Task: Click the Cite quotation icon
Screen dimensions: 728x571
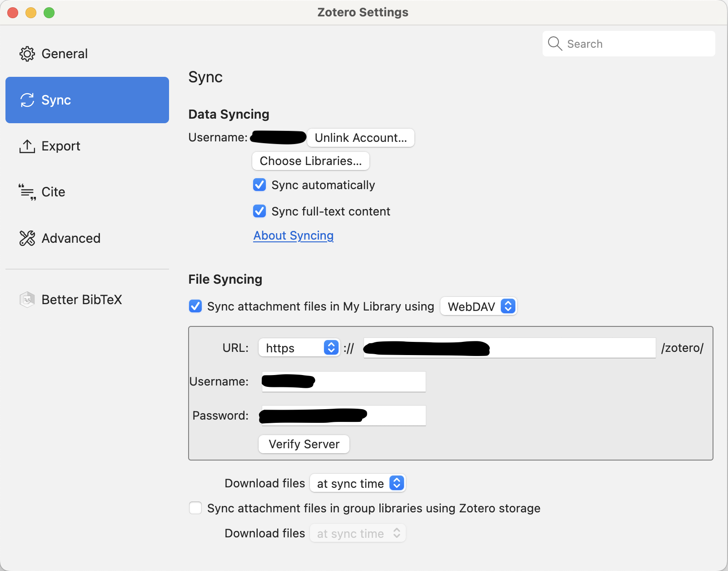Action: 27,192
